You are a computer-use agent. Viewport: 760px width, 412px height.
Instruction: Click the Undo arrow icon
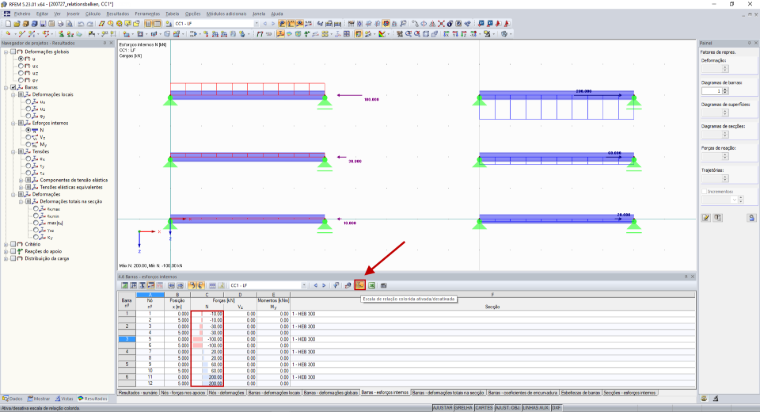(81, 23)
